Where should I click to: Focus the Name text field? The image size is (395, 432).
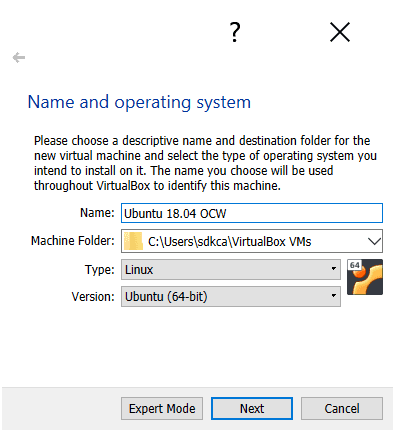click(x=252, y=213)
